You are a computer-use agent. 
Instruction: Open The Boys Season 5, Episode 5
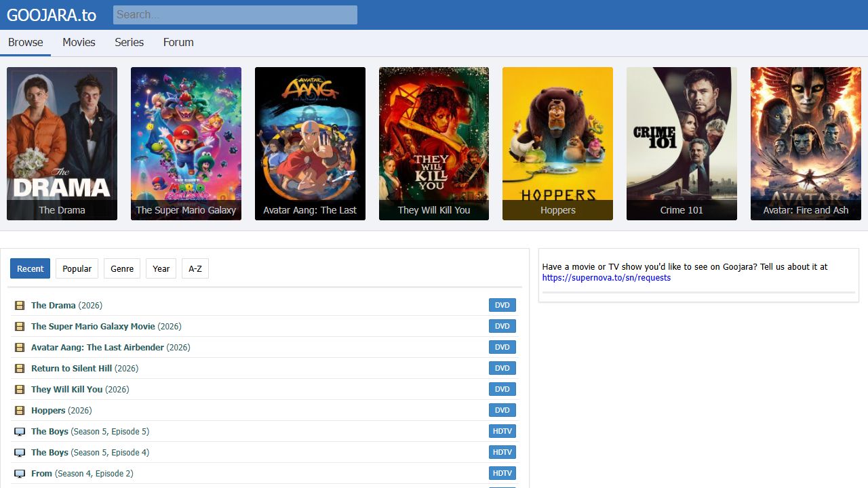[90, 432]
